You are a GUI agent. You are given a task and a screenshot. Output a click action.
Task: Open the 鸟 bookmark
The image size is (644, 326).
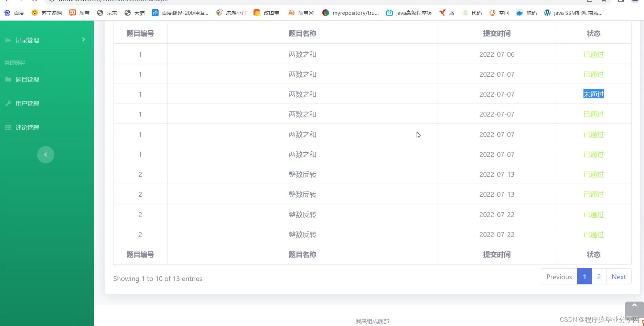tap(447, 13)
